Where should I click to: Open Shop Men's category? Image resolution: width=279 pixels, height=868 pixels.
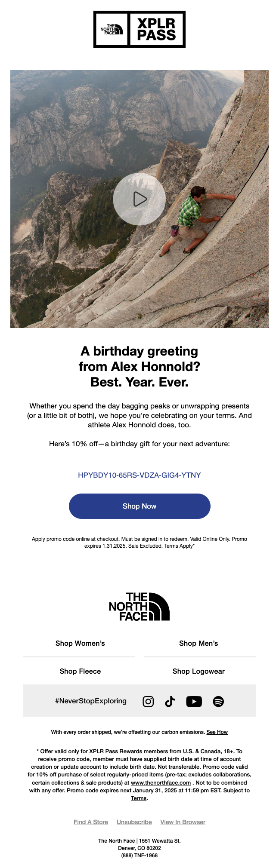(x=198, y=643)
